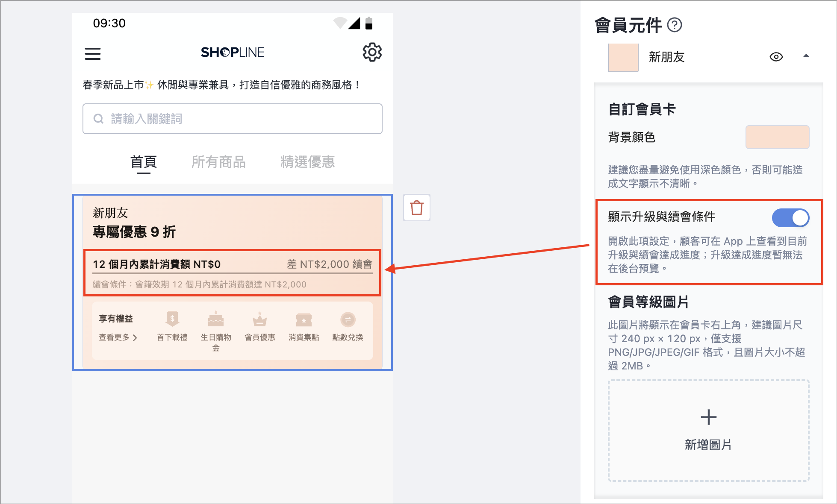Click the 消費集點 ticket icon
837x504 pixels.
304,319
